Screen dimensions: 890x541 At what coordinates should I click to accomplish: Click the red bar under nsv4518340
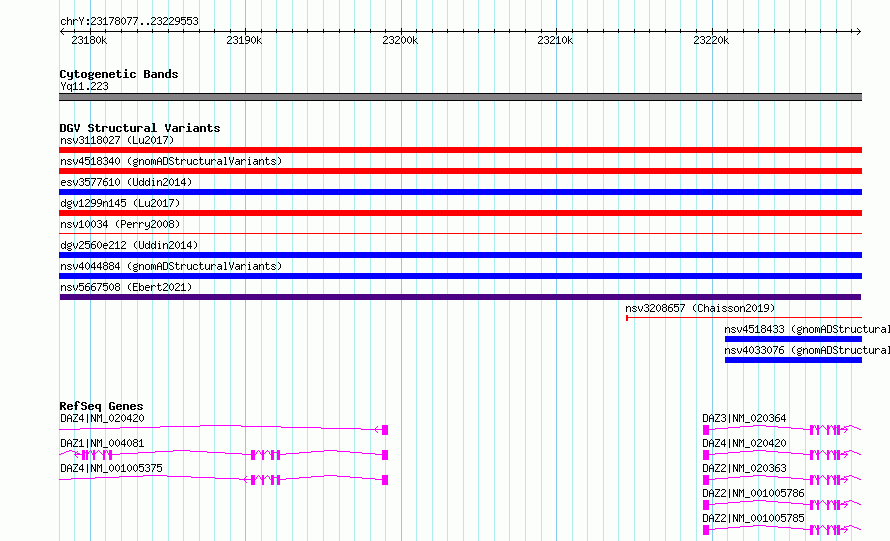click(460, 171)
